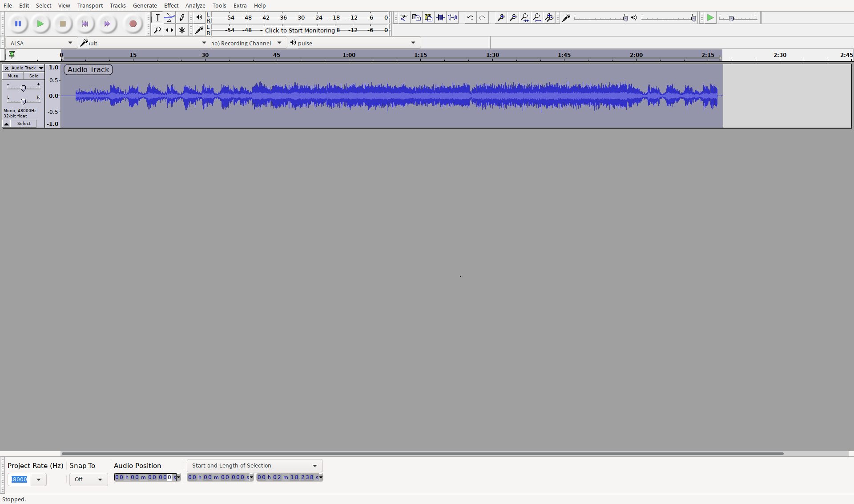Click the Redo arrow icon
This screenshot has height=504, width=854.
482,18
